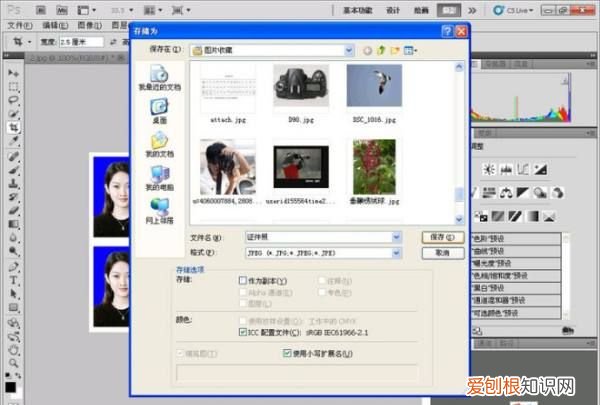Click the black foreground color swatch

[x=10, y=387]
